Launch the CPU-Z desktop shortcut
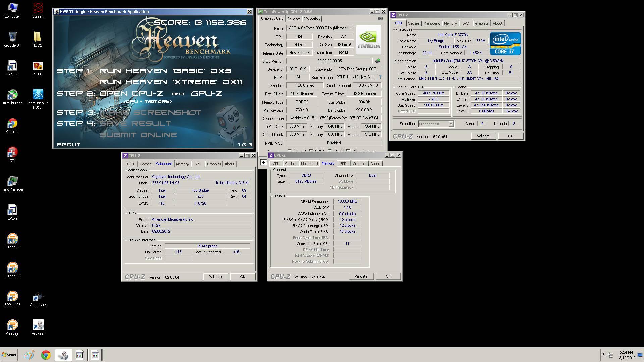The image size is (644, 362). tap(12, 212)
